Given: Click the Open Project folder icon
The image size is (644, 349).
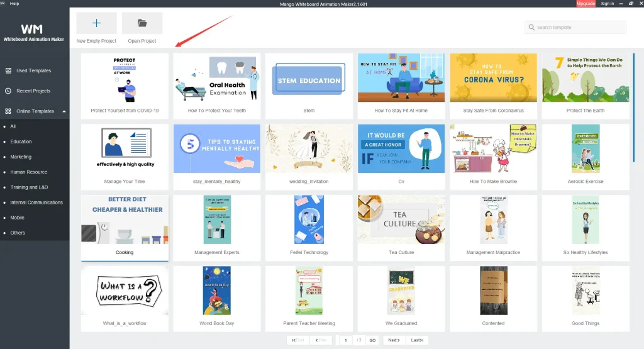Looking at the screenshot, I should tap(142, 23).
